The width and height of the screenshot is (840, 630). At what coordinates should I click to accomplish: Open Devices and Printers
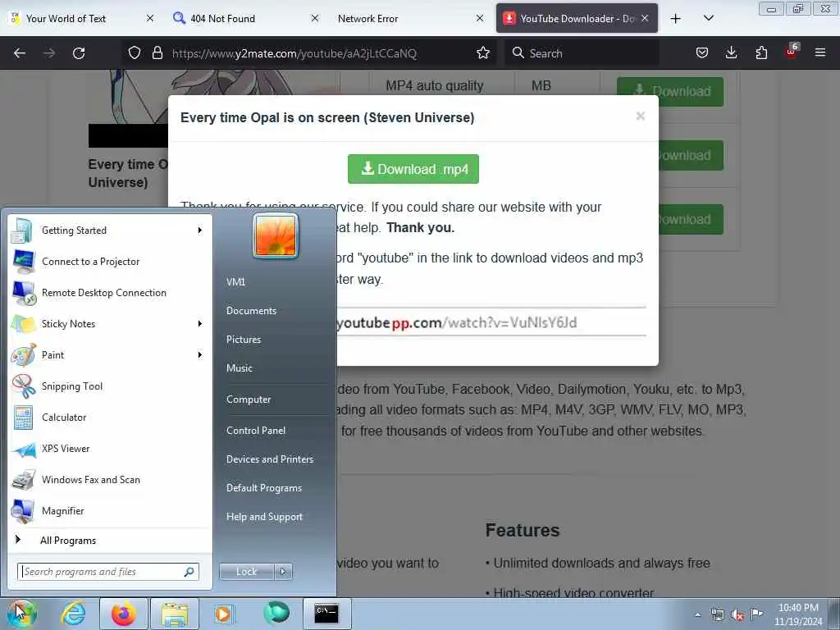tap(269, 459)
